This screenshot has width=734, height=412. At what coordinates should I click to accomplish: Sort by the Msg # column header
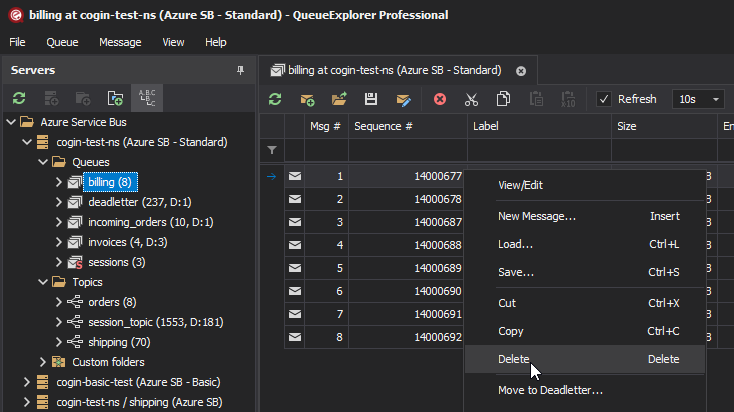[x=326, y=126]
